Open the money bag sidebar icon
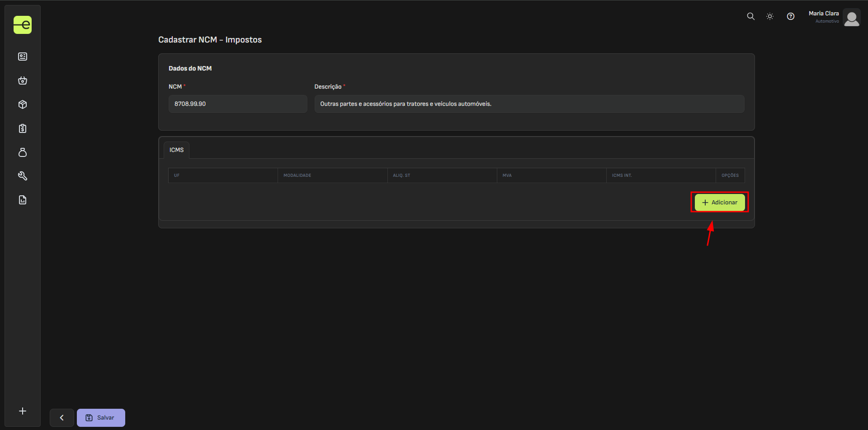Image resolution: width=868 pixels, height=430 pixels. click(23, 152)
